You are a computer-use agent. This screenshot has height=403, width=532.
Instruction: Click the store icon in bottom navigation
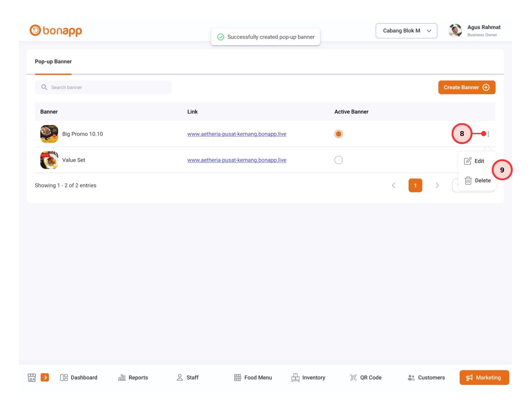(32, 378)
